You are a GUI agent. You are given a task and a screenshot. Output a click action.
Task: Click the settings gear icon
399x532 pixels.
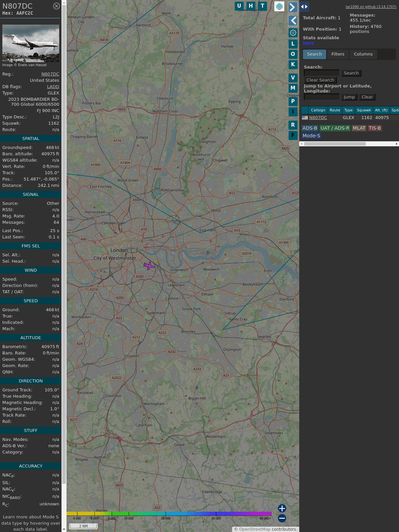[293, 33]
